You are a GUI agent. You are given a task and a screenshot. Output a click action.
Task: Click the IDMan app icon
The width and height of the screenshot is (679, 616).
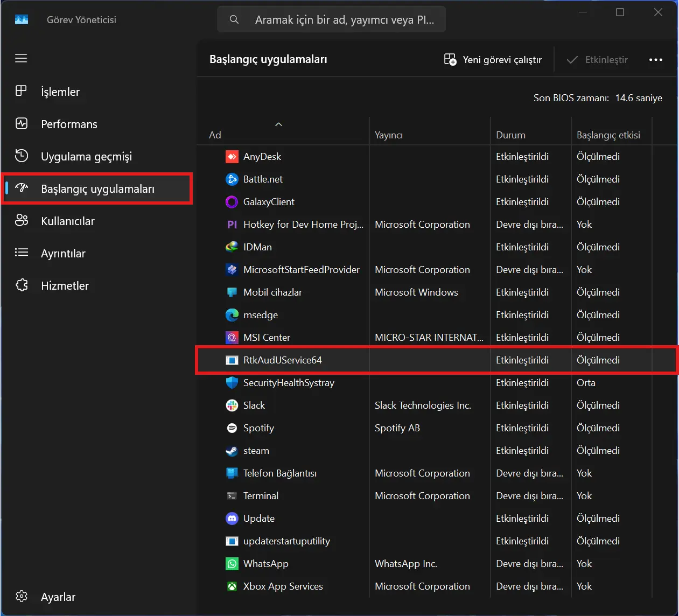[x=232, y=247]
